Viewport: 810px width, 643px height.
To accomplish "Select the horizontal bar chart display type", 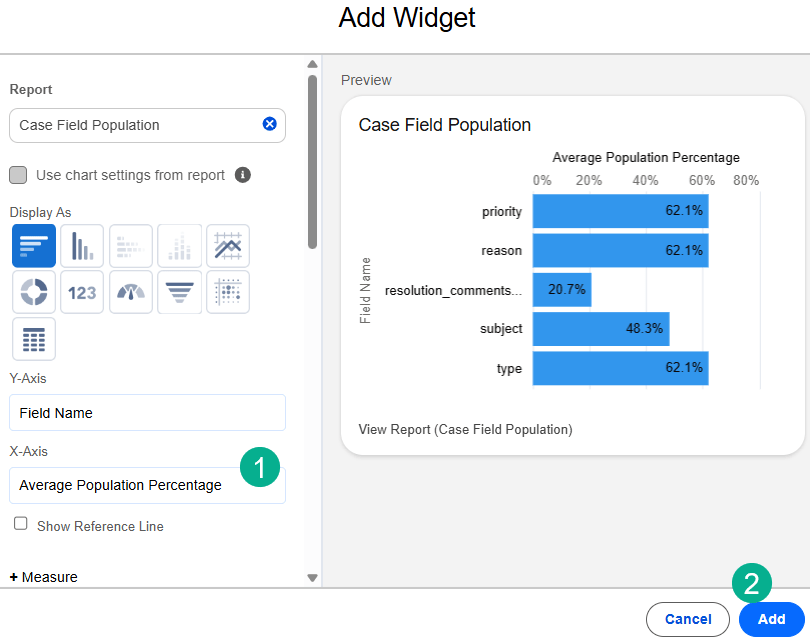I will click(x=33, y=246).
